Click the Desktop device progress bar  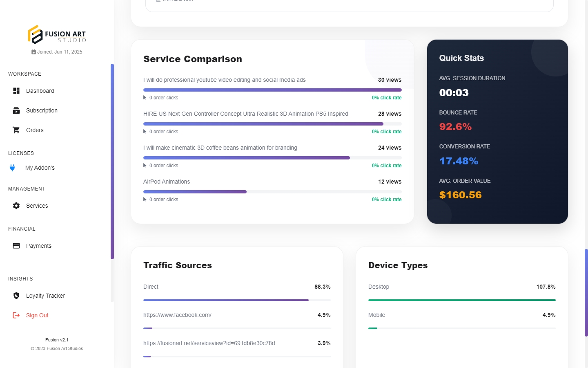tap(462, 300)
